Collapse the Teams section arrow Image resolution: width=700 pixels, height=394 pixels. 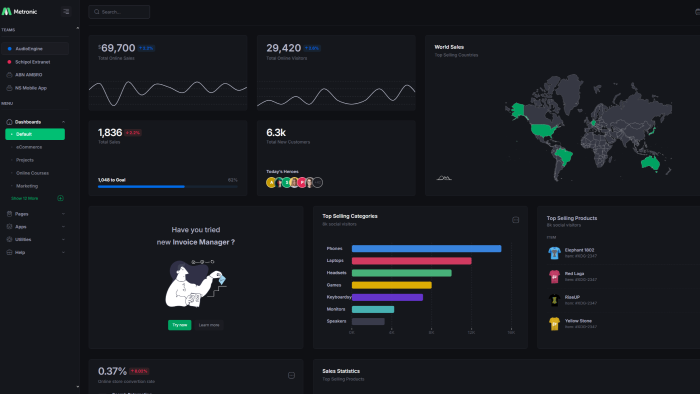pos(78,28)
